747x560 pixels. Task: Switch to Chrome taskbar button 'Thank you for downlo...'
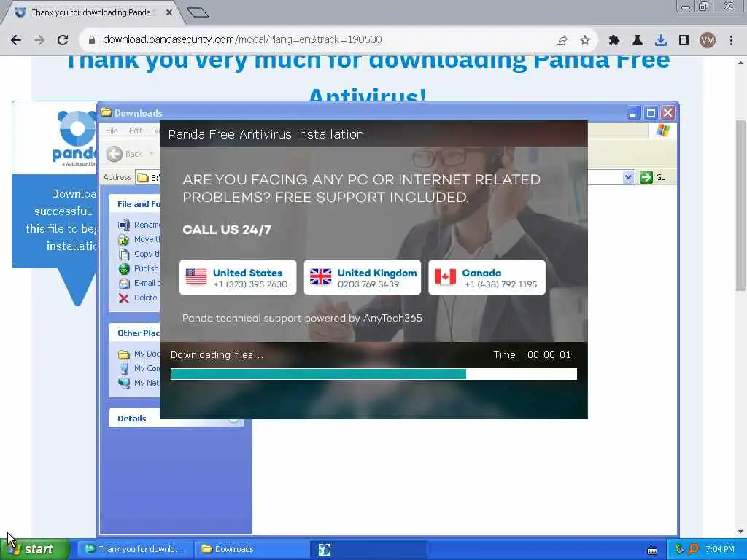point(135,549)
